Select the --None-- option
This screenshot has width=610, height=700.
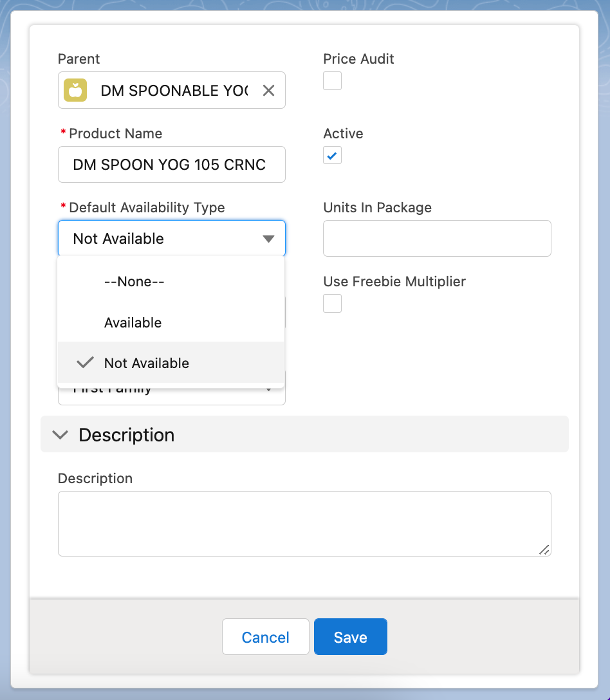(x=134, y=282)
